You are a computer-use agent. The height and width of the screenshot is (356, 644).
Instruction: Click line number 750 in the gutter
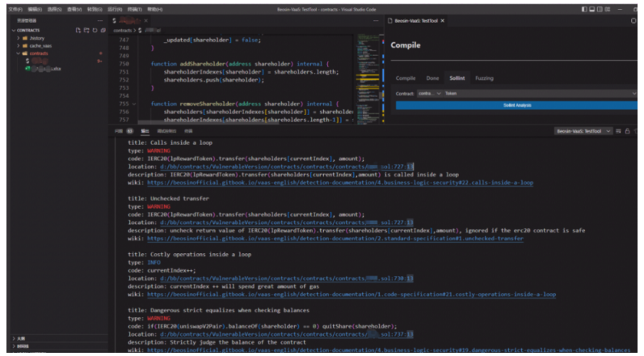tap(124, 64)
